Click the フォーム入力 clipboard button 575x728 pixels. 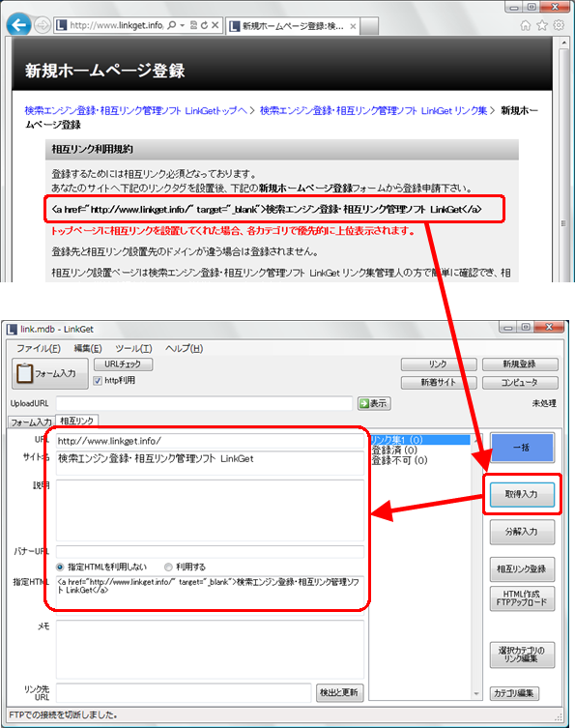coord(49,373)
